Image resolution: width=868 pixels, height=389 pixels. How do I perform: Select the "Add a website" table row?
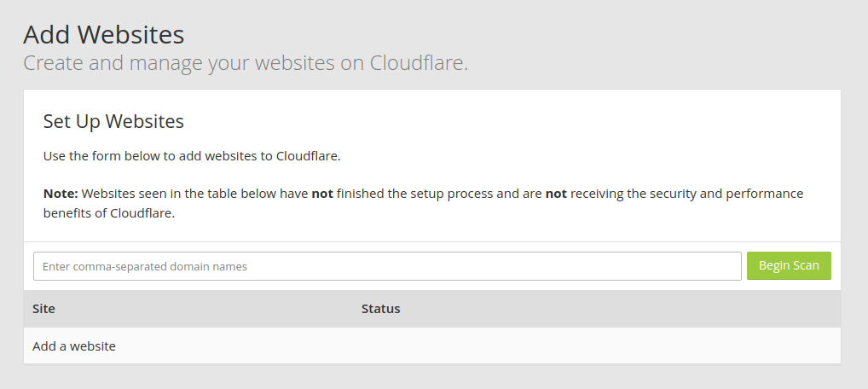(x=74, y=346)
